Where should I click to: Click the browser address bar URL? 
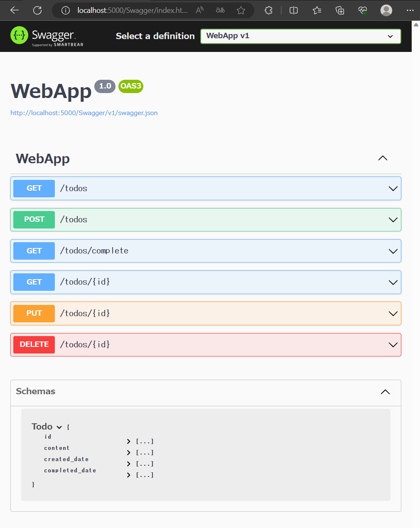(132, 10)
